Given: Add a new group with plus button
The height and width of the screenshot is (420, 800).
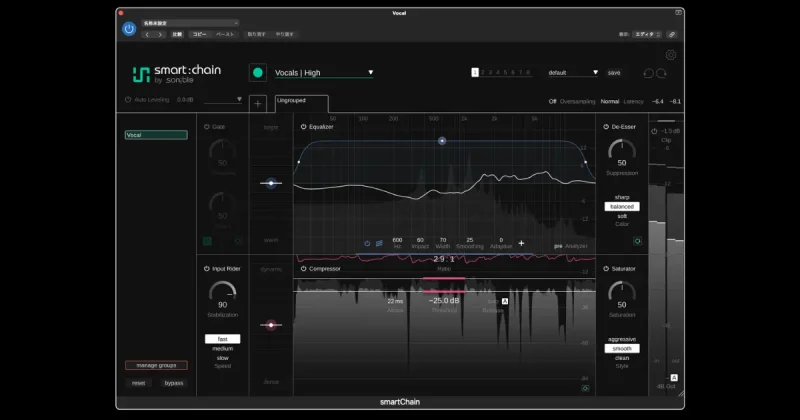Looking at the screenshot, I should [x=258, y=104].
